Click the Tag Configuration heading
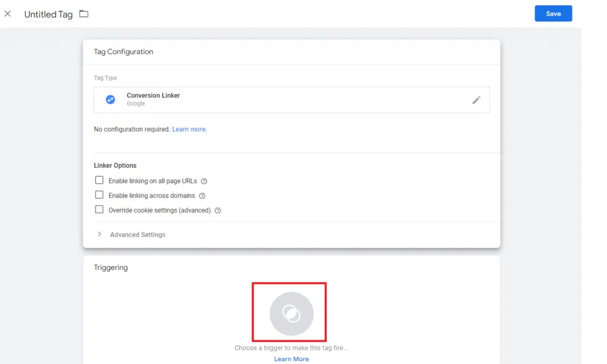Screen dimensions: 607x364 click(x=123, y=52)
